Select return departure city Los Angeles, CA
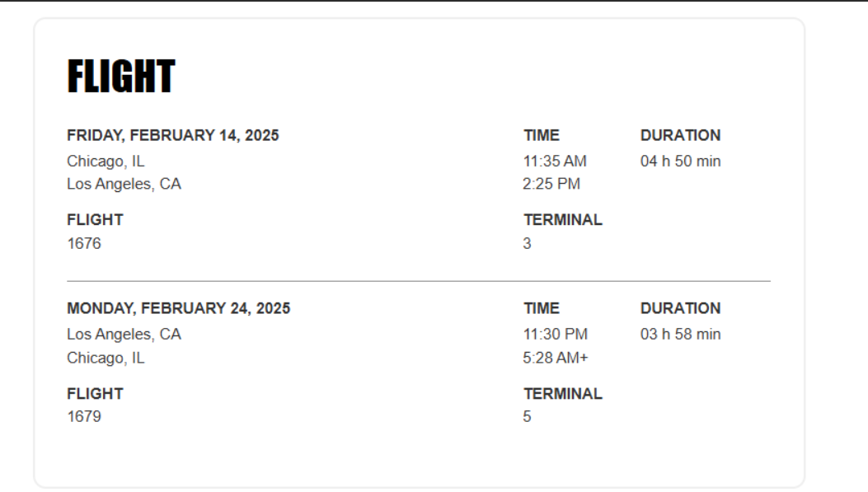Image resolution: width=868 pixels, height=492 pixels. (x=124, y=335)
